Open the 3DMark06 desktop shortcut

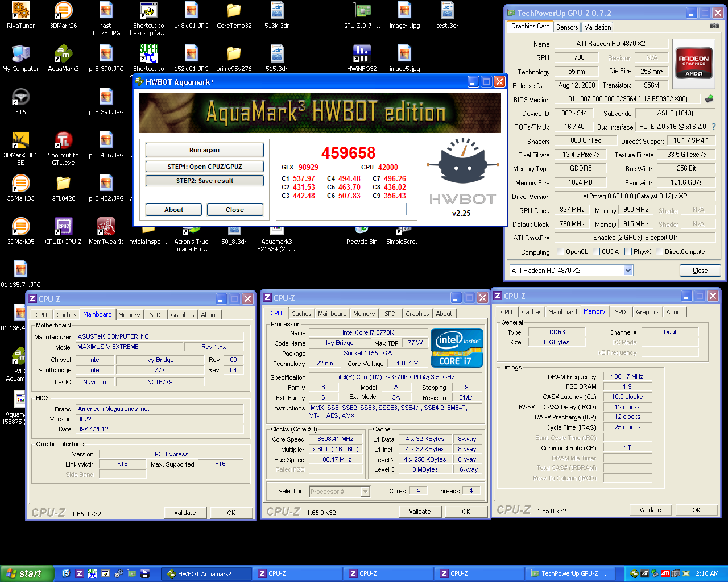63,15
